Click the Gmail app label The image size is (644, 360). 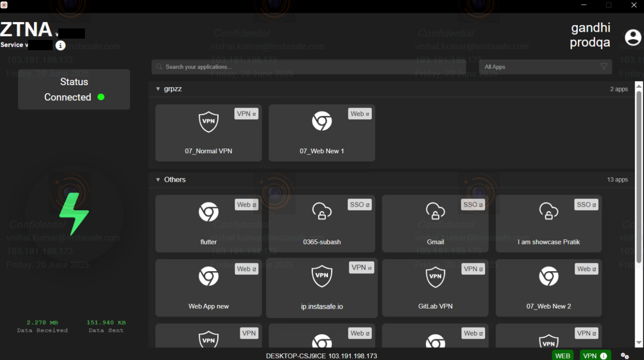435,242
